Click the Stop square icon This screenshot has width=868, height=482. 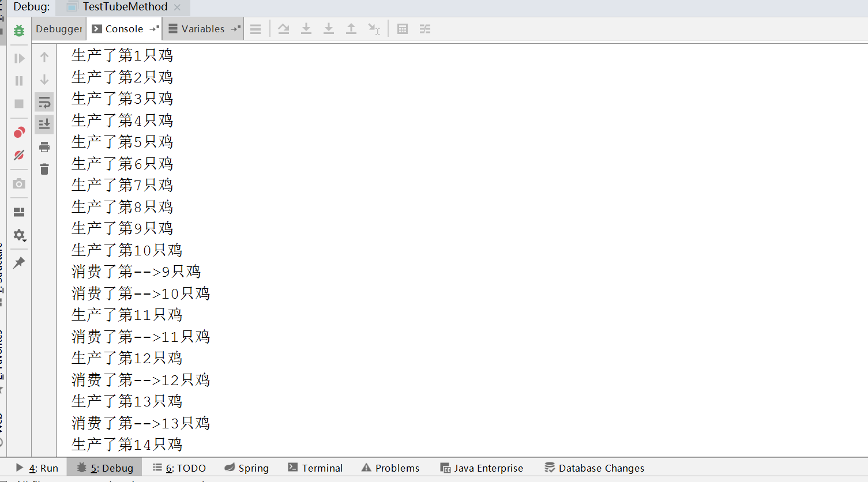click(19, 104)
